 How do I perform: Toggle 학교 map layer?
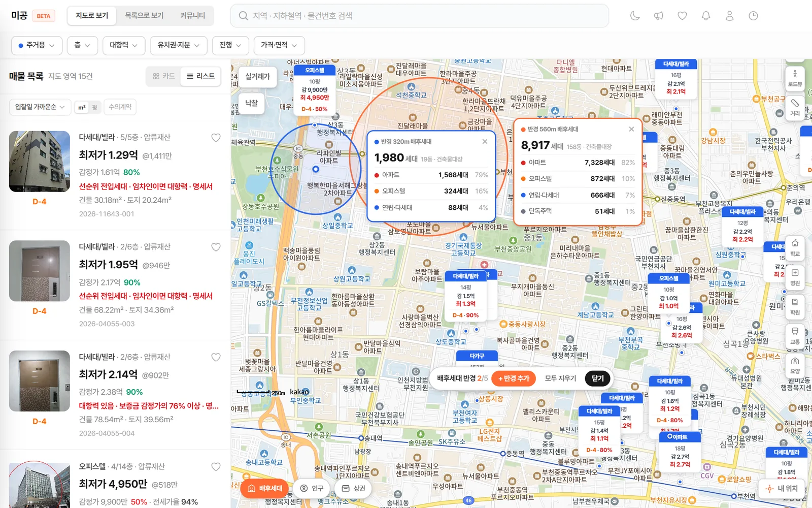point(795,247)
